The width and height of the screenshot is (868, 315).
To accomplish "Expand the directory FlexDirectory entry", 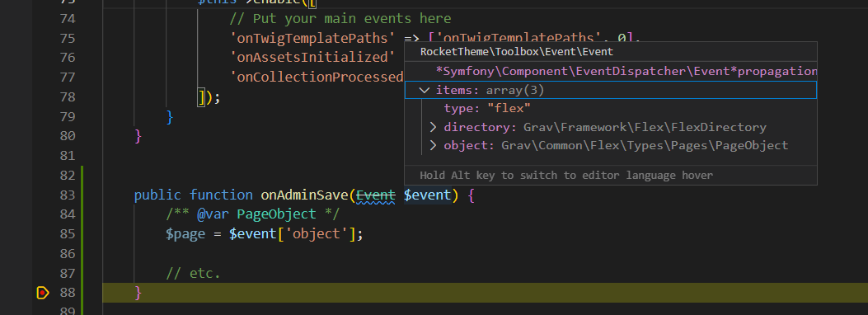I will (x=434, y=127).
